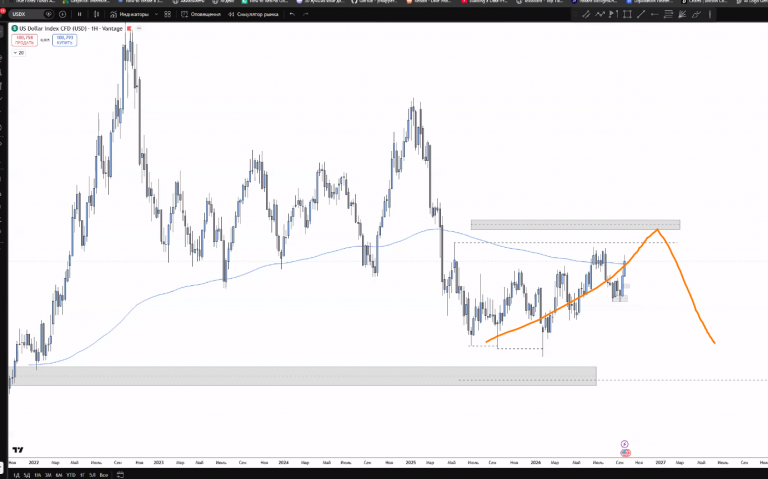Select the Все full date range
Viewport: 768px width, 479px height.
point(103,475)
